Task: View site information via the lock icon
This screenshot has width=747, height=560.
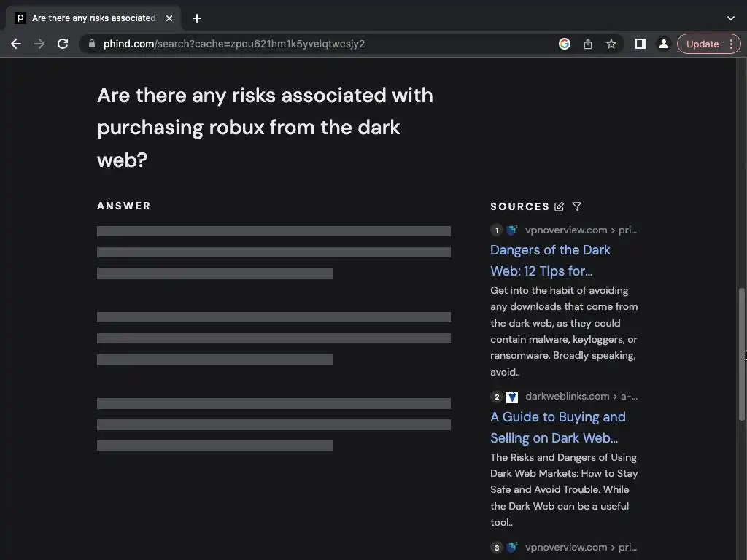Action: (92, 44)
